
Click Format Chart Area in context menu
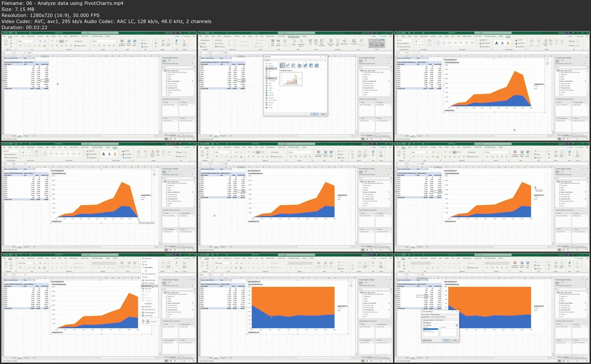150,309
